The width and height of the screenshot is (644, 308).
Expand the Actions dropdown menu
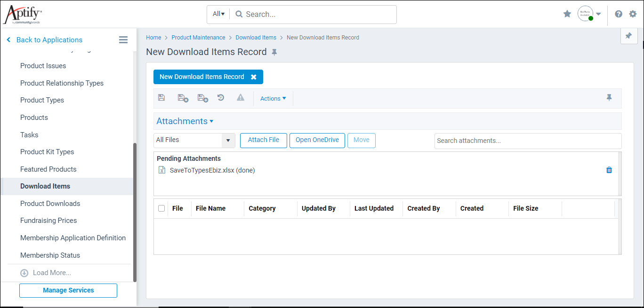[x=273, y=98]
